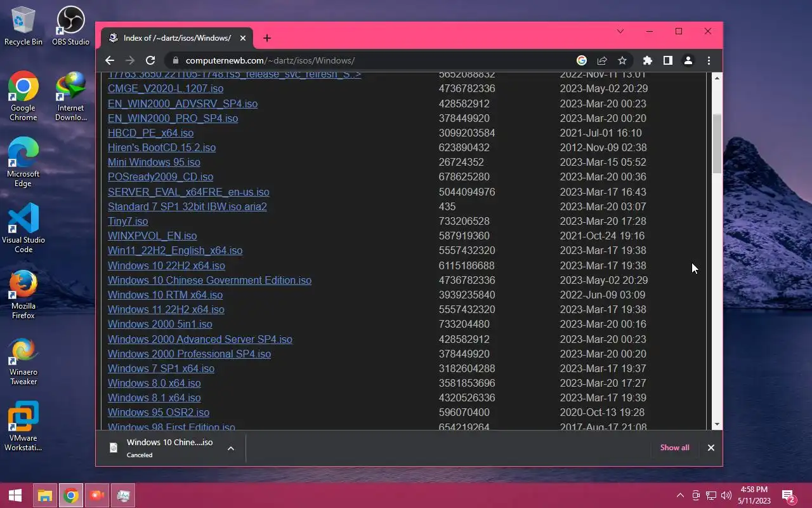812x508 pixels.
Task: Download HBCD_PE_x64.iso
Action: tap(150, 133)
